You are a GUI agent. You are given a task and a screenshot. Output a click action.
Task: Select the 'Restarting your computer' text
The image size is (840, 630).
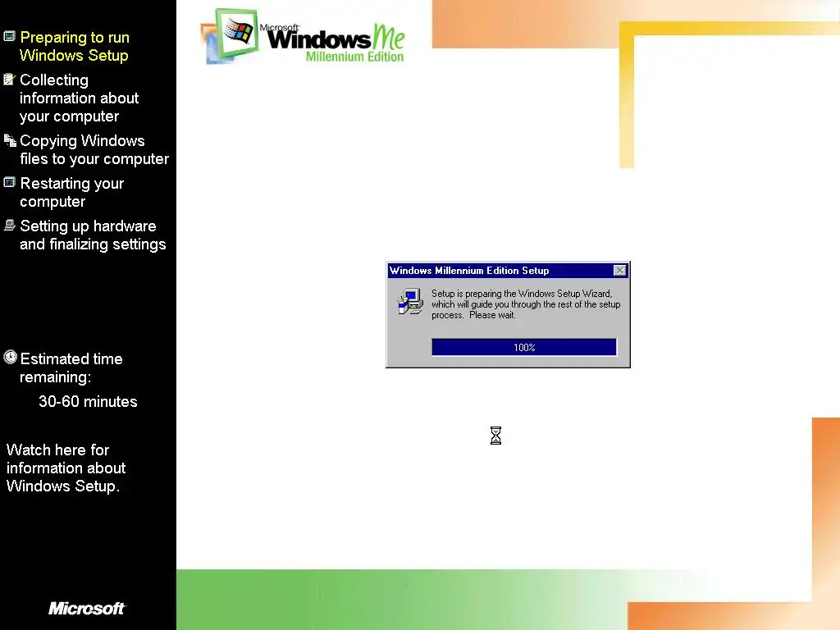[x=72, y=192]
